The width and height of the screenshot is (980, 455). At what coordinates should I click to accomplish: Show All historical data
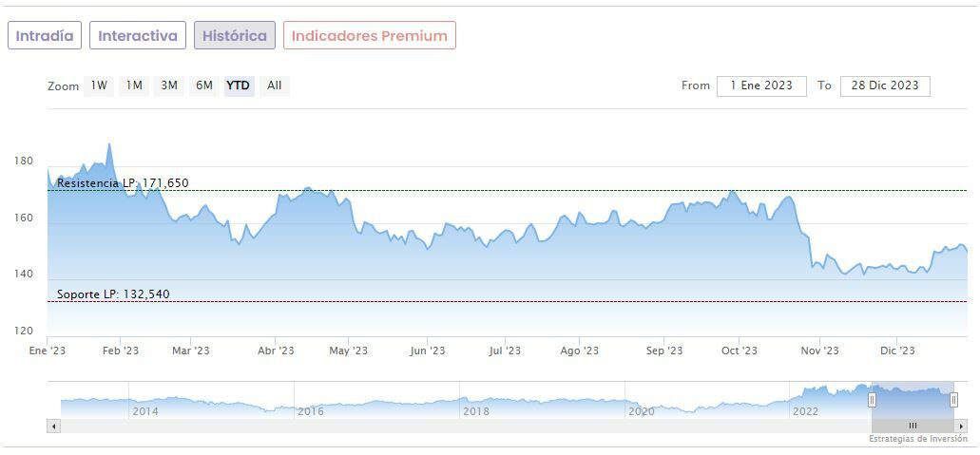point(275,85)
